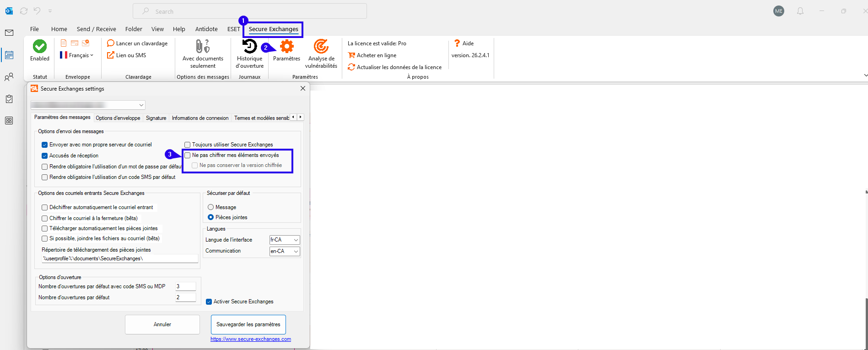This screenshot has height=350, width=868.
Task: Check Toujours utiliser Secure Exchanges
Action: (188, 145)
